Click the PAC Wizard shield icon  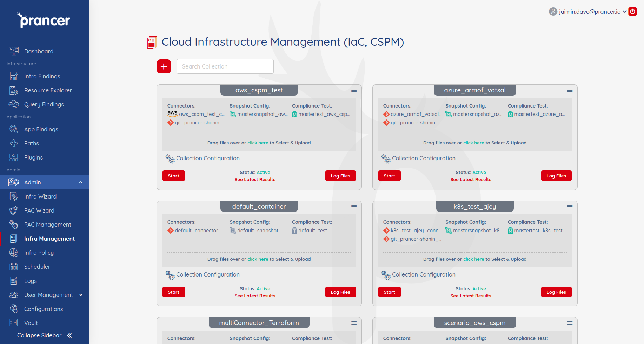click(14, 210)
